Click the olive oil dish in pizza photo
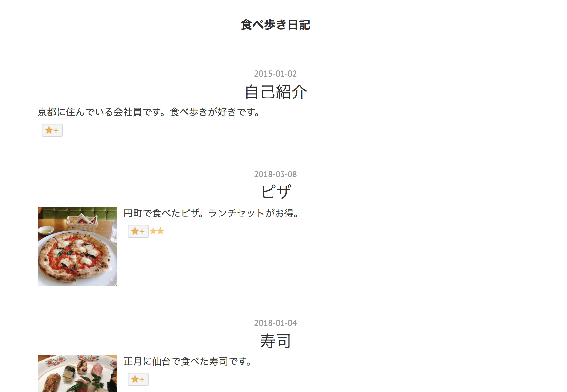Image resolution: width=567 pixels, height=392 pixels. [46, 231]
